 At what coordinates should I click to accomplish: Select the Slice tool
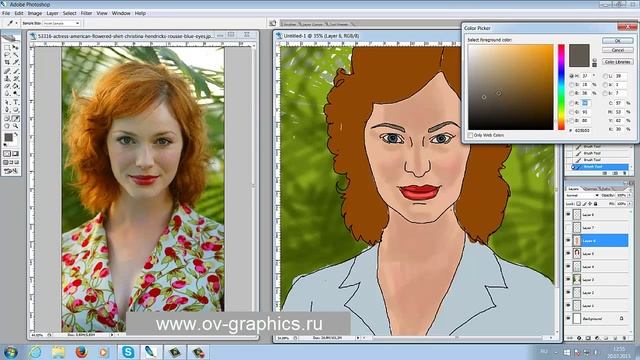pyautogui.click(x=16, y=62)
